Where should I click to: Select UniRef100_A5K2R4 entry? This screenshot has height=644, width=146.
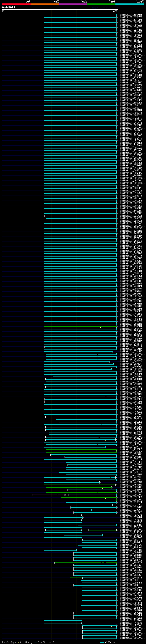(131, 374)
